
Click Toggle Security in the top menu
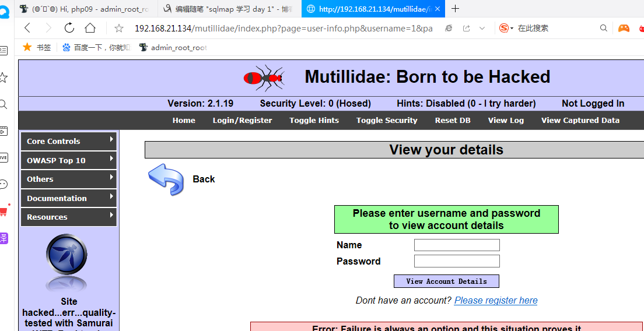[x=387, y=120]
